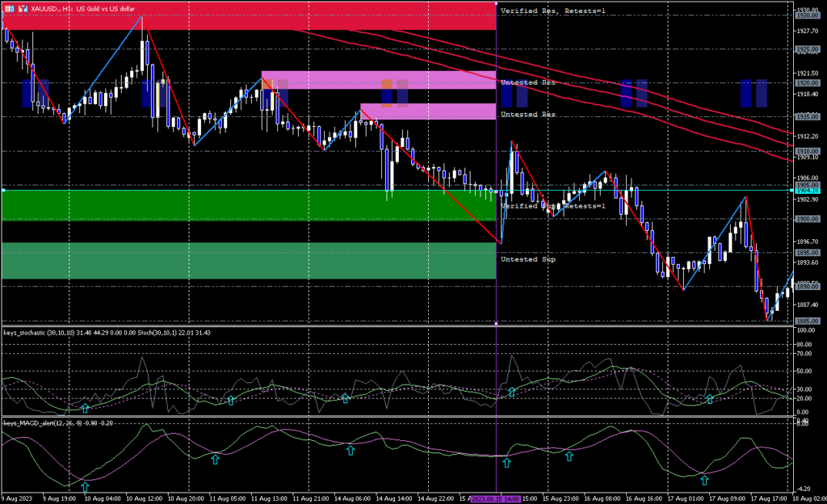Click the 'Verified Sup, Retests=1' label
Image resolution: width=827 pixels, height=504 pixels.
pyautogui.click(x=552, y=206)
